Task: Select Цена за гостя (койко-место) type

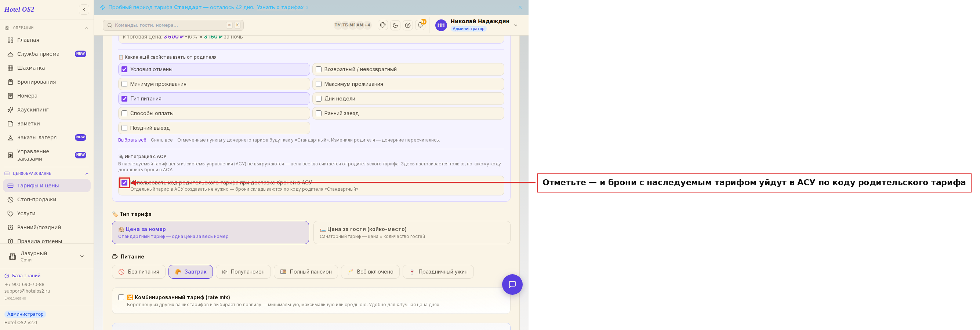Action: coord(411,232)
